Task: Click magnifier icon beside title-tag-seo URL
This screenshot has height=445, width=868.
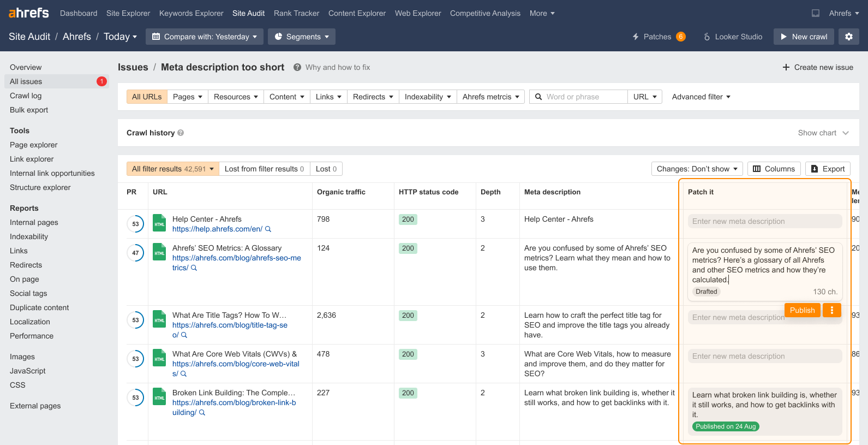Action: click(184, 335)
